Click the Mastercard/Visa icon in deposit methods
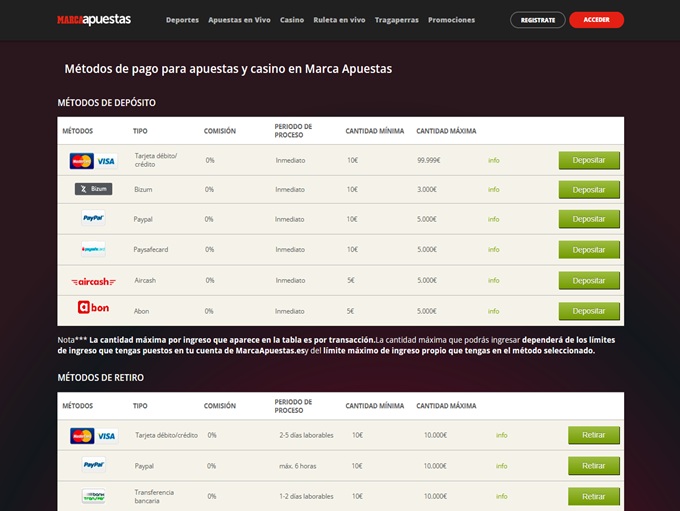 [x=93, y=161]
